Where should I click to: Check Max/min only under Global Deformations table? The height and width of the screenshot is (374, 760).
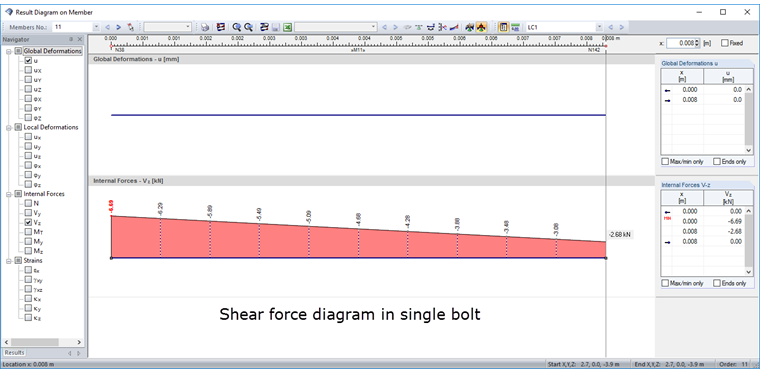click(x=665, y=161)
